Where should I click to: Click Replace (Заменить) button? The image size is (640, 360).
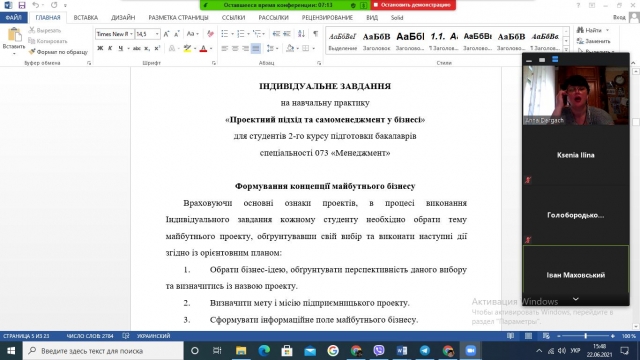pyautogui.click(x=594, y=41)
